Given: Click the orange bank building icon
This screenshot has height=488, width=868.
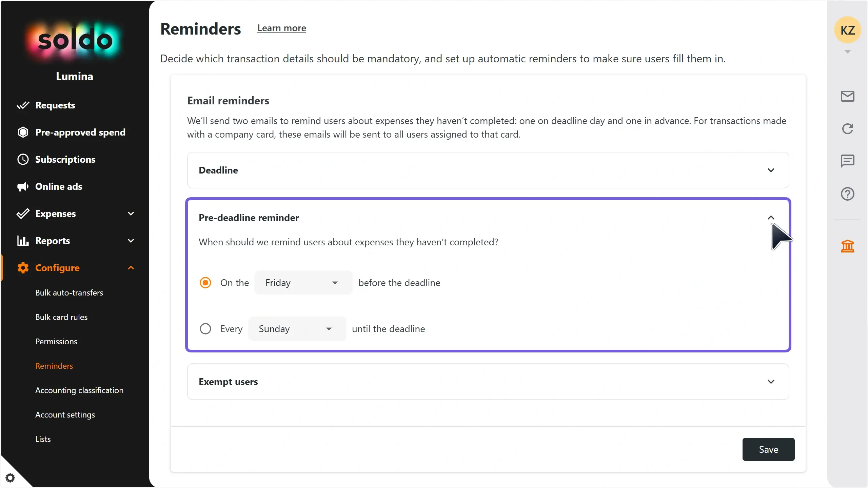Looking at the screenshot, I should tap(847, 246).
